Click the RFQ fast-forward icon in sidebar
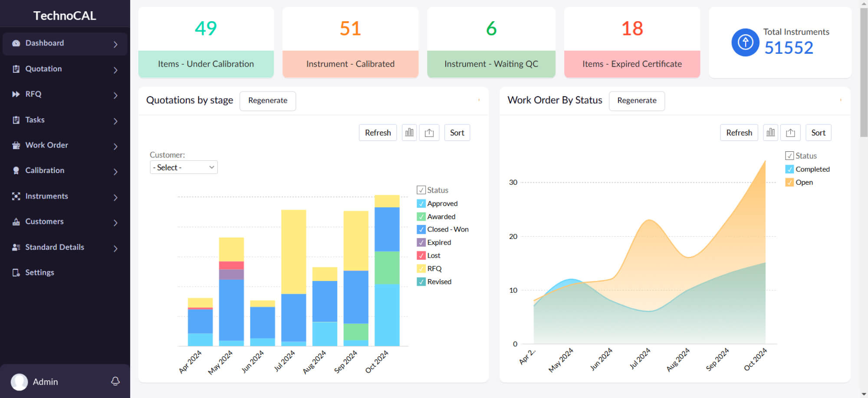This screenshot has height=398, width=868. [16, 94]
